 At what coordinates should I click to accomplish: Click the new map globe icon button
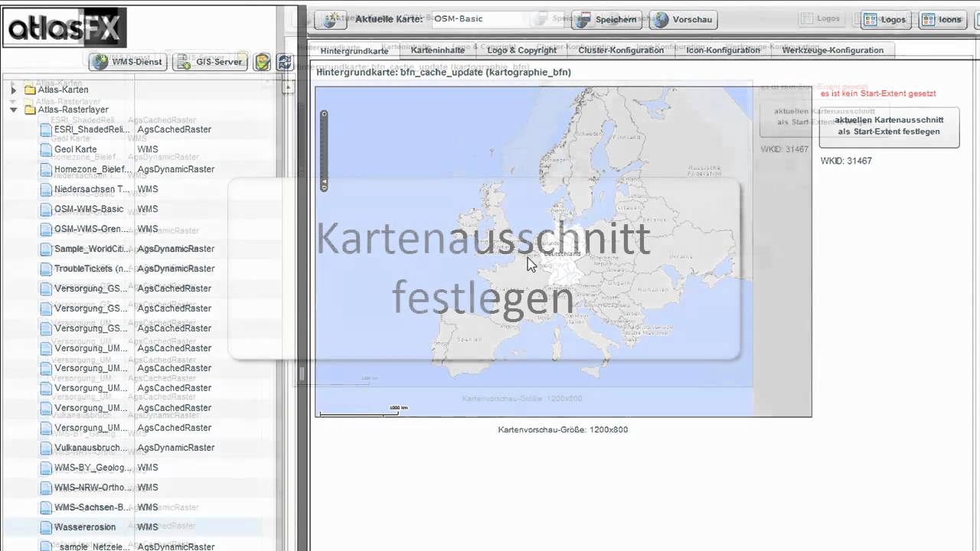point(331,20)
